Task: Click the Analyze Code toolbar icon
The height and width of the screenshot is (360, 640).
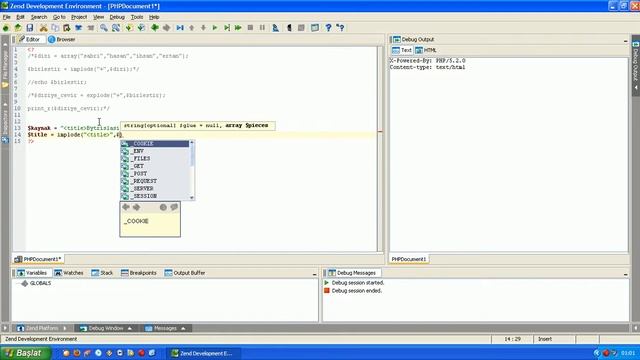Action: 276,28
